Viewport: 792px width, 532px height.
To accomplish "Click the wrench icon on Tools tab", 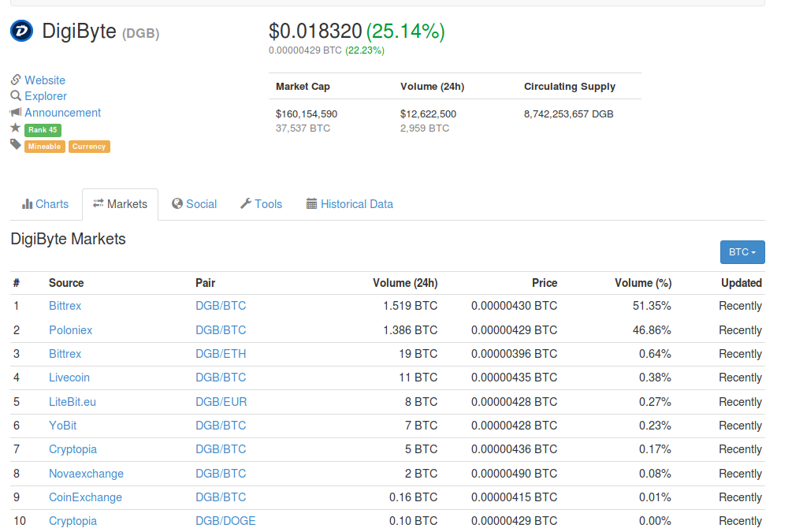I will click(x=245, y=203).
